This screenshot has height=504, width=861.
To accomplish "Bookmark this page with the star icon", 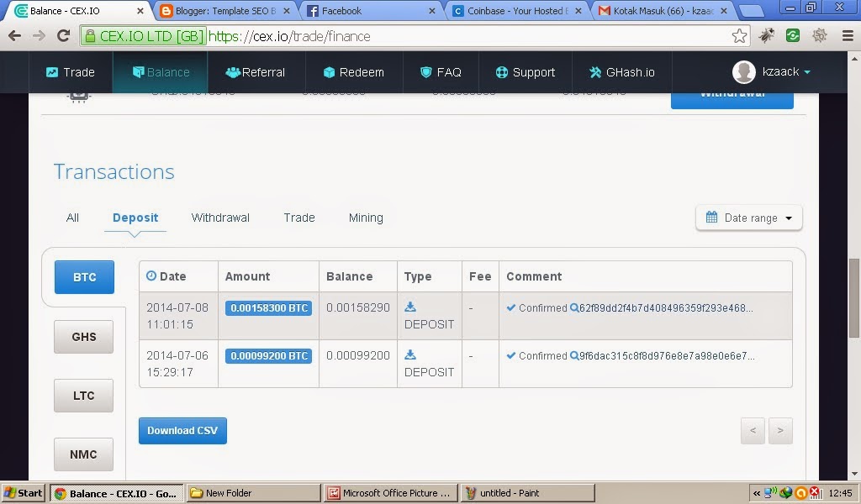I will [x=739, y=36].
